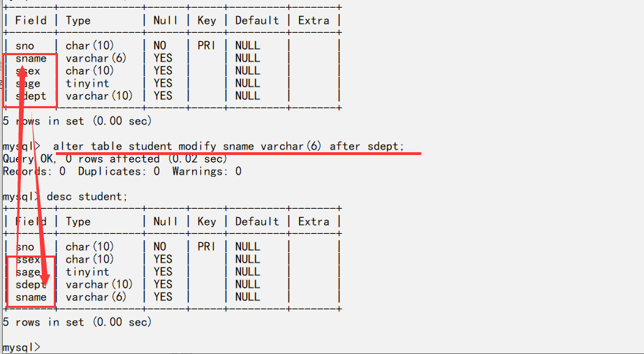The image size is (644, 354).
Task: Click 'ssex' field in bottom table
Action: coord(28,259)
